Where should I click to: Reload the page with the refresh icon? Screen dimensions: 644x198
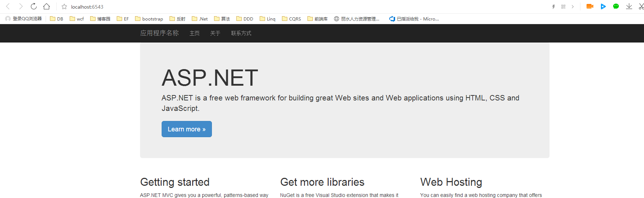coord(34,6)
